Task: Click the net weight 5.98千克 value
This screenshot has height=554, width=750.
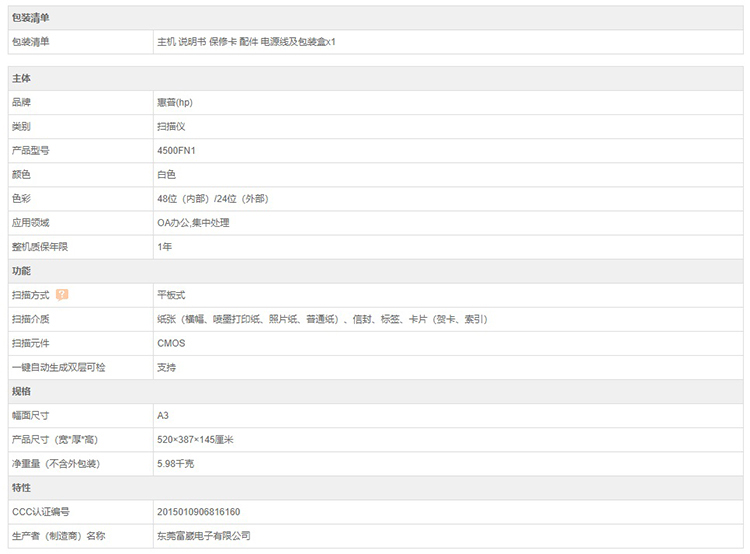Action: [177, 463]
